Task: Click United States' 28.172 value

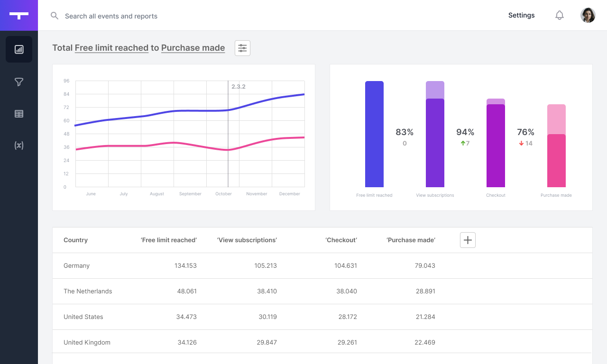Action: [x=347, y=317]
